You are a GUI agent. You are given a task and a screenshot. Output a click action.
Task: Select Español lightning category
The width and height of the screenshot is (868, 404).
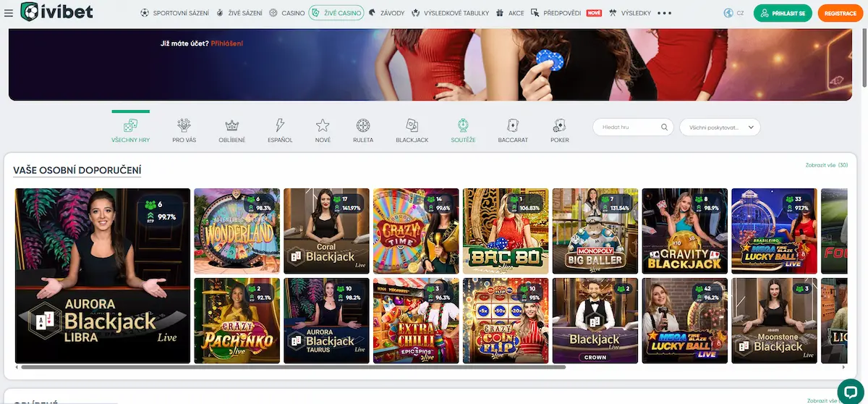(x=280, y=130)
